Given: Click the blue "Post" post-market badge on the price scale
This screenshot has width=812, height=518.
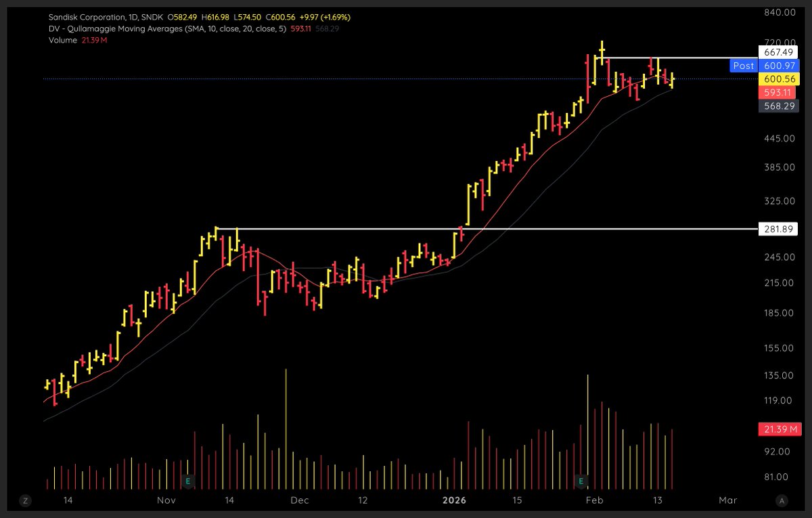Looking at the screenshot, I should (743, 66).
